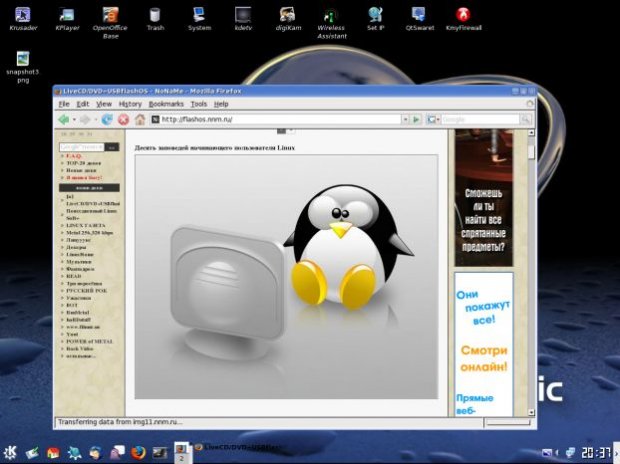Open the View menu
This screenshot has height=464, width=620.
pos(104,104)
